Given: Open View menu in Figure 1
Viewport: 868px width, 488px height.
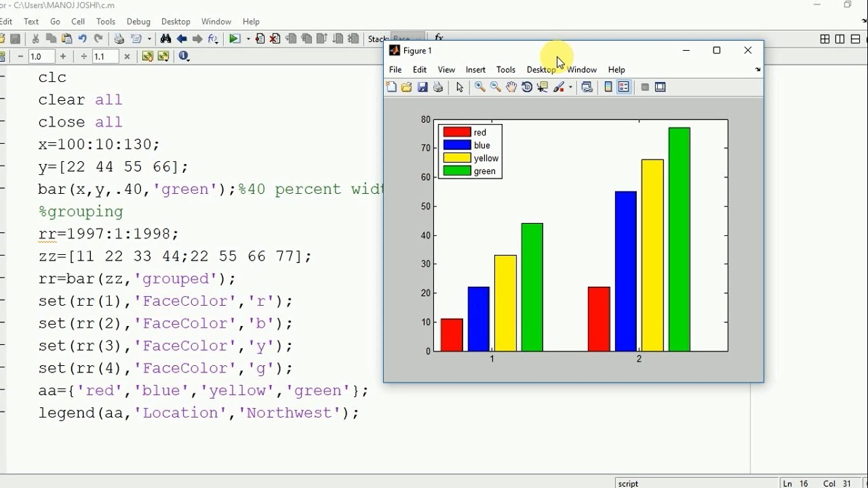Looking at the screenshot, I should click(x=446, y=70).
